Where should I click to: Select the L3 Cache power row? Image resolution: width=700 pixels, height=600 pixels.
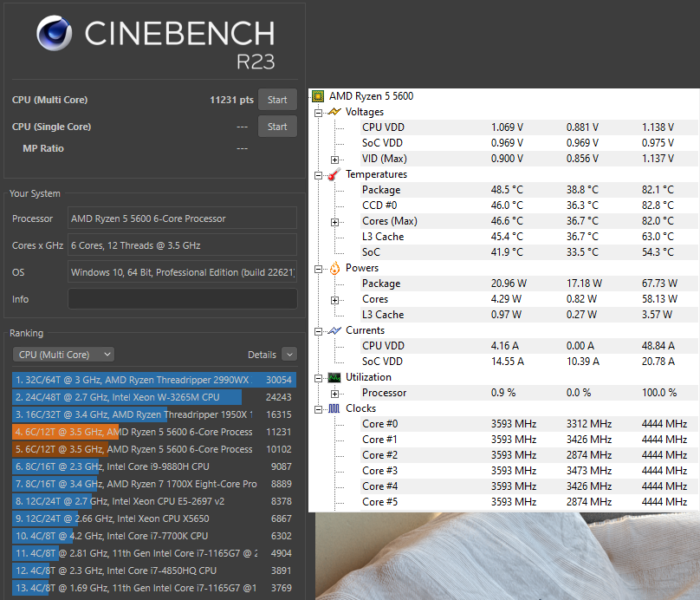529,315
